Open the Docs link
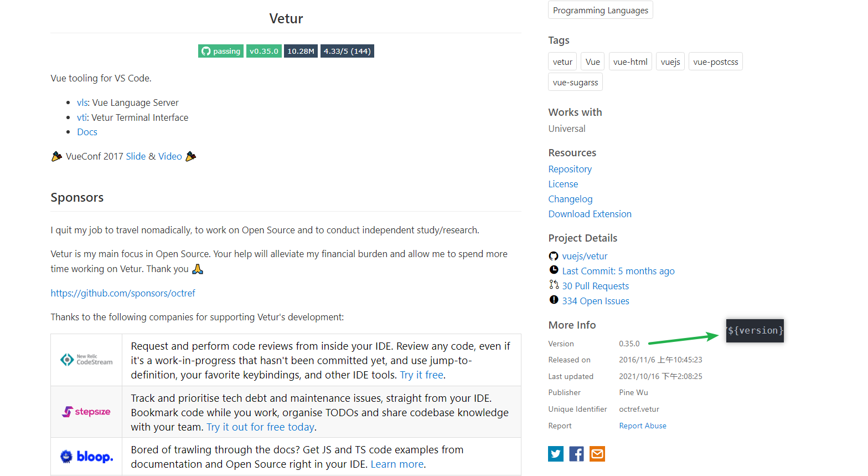 [87, 132]
